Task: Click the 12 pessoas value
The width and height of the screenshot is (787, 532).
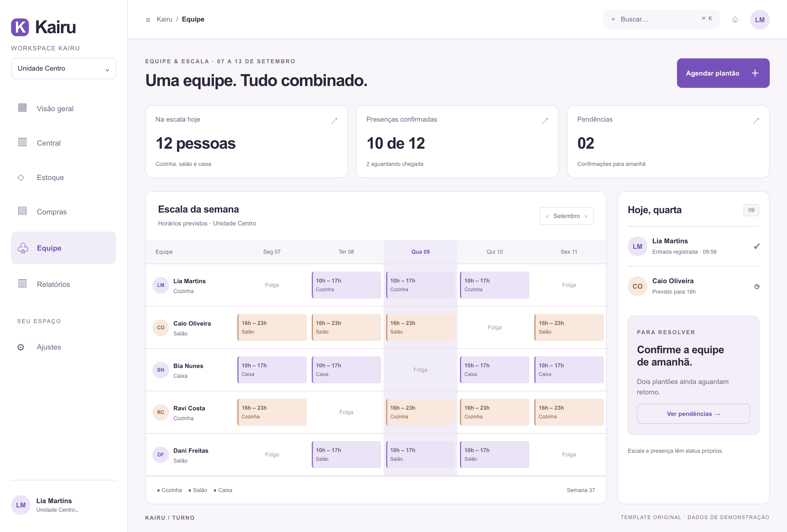Action: pos(196,143)
